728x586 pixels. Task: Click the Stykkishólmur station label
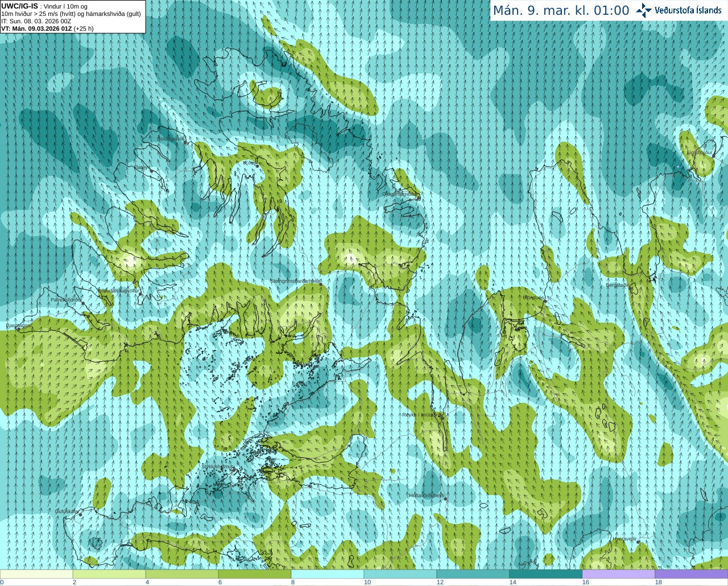click(218, 467)
